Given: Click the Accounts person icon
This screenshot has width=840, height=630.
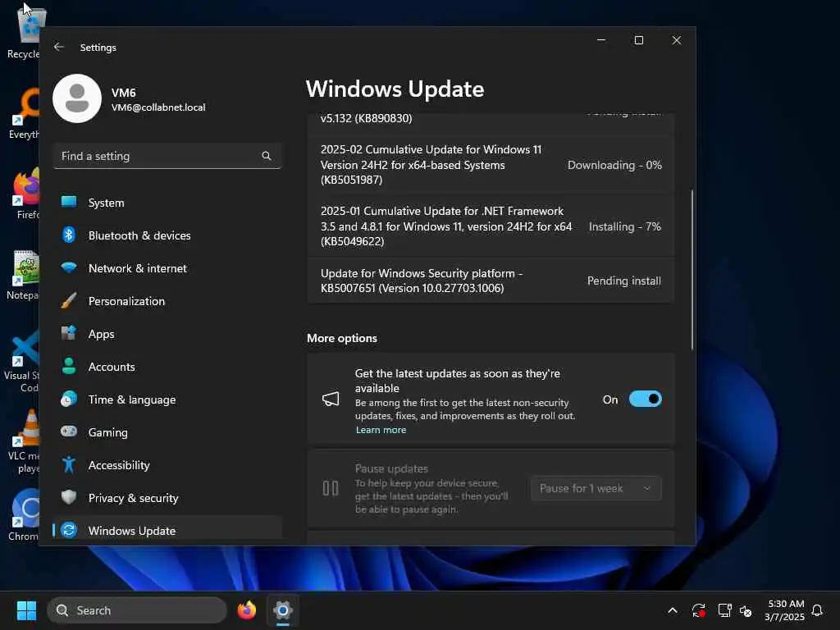Looking at the screenshot, I should [69, 366].
